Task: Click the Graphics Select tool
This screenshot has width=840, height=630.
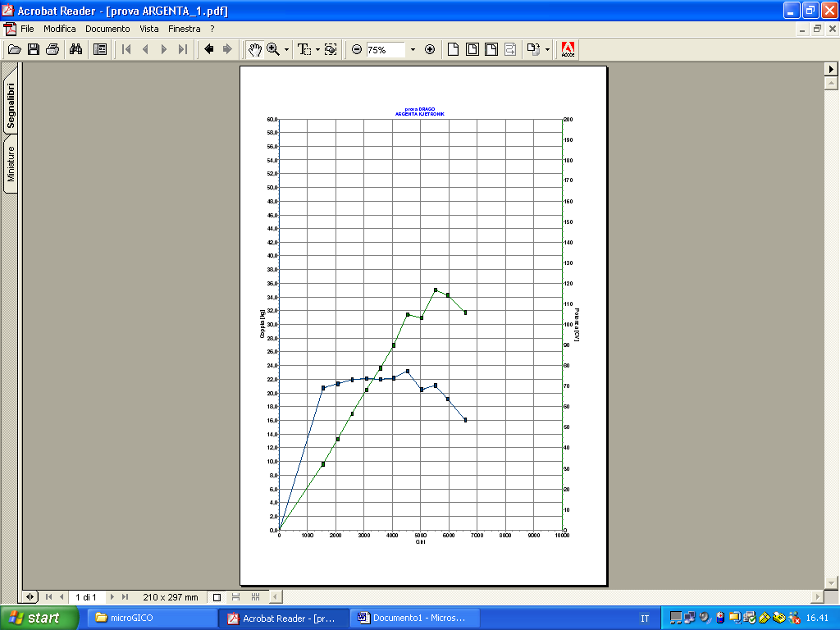Action: click(331, 49)
